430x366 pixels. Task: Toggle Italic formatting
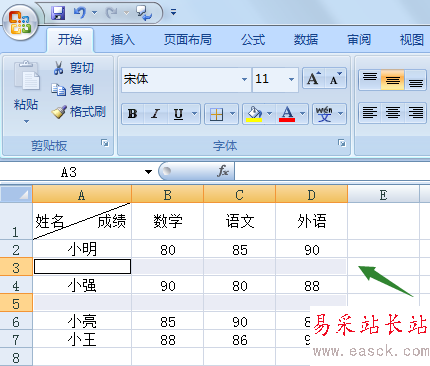(155, 114)
